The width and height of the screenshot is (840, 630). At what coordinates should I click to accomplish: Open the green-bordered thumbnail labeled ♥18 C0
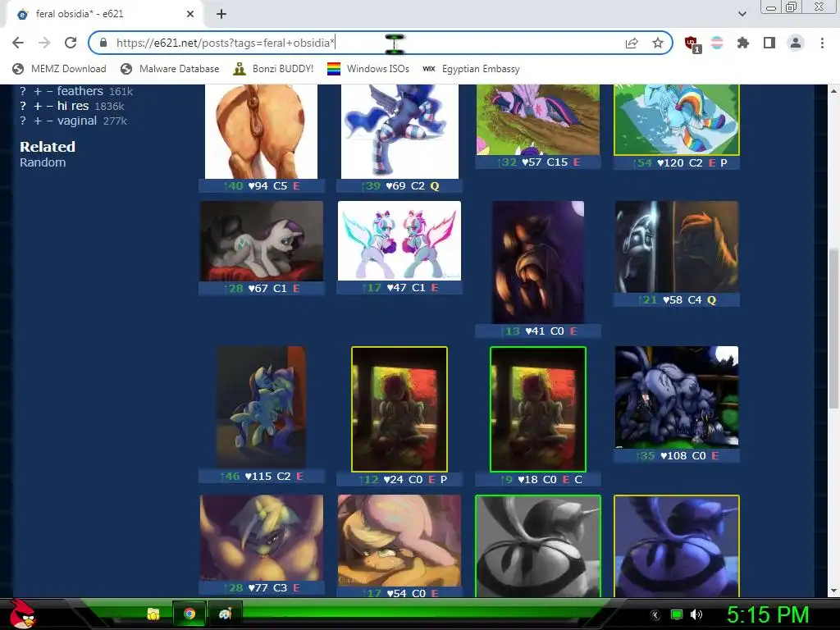coord(538,409)
